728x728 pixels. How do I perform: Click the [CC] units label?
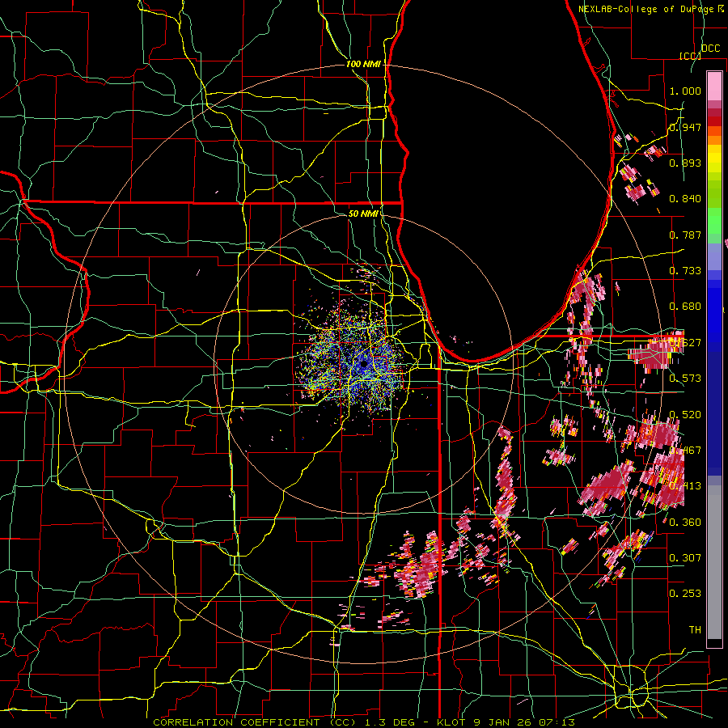click(x=690, y=56)
